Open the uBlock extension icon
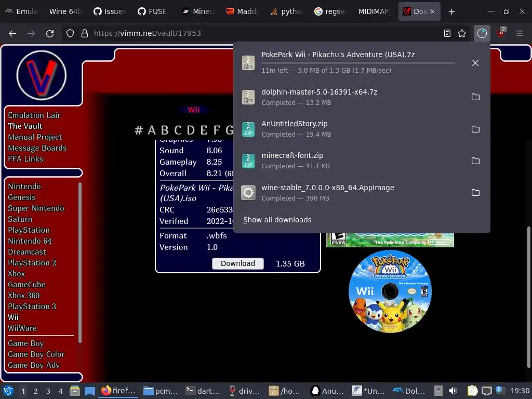Viewport: 532px width, 399px height. pyautogui.click(x=501, y=33)
